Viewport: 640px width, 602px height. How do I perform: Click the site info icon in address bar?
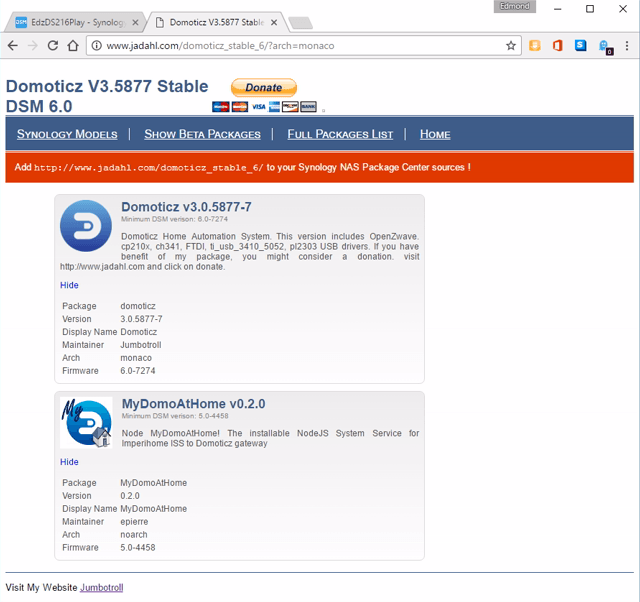(x=96, y=45)
